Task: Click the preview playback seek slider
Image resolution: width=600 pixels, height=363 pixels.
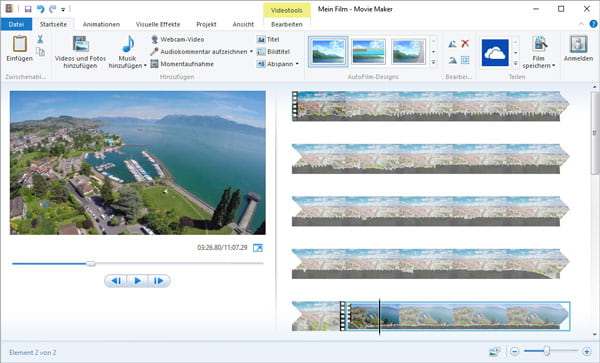Action: pyautogui.click(x=138, y=264)
